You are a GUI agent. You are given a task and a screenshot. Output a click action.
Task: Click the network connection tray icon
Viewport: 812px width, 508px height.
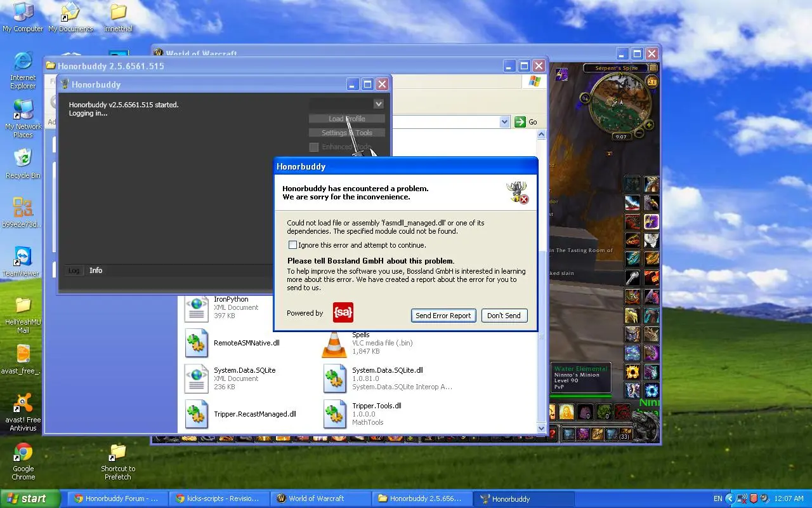742,499
